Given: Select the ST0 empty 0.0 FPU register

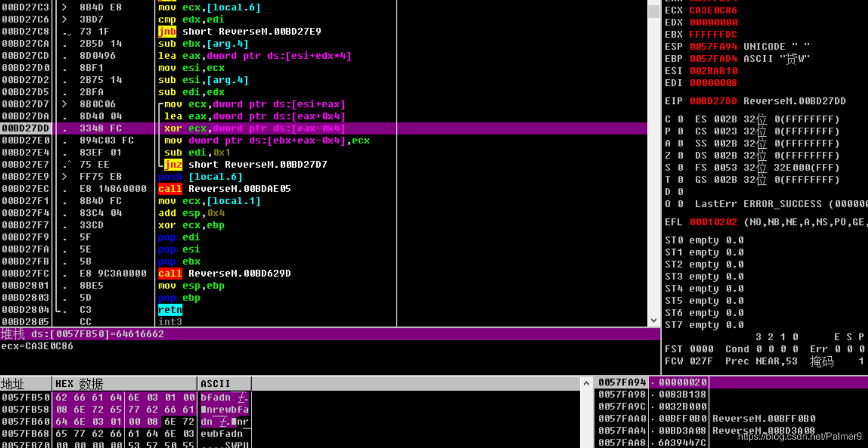Looking at the screenshot, I should [x=705, y=240].
